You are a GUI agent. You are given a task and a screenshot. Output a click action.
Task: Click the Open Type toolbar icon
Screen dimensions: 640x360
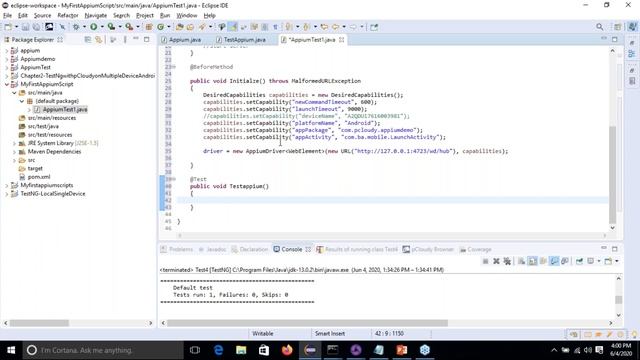180,27
